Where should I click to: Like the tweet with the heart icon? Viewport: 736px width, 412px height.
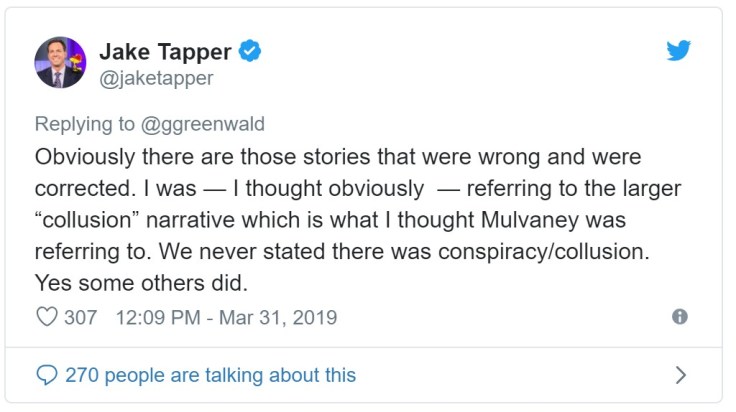point(47,318)
